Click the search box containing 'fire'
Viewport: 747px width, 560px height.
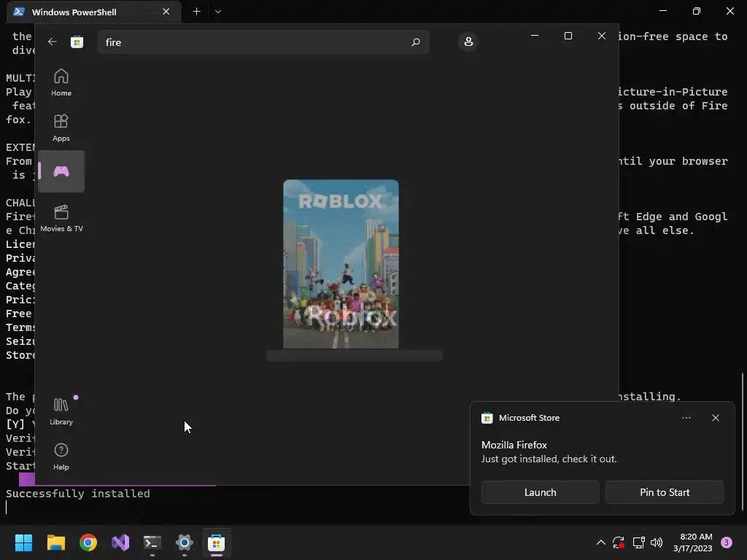coord(263,42)
